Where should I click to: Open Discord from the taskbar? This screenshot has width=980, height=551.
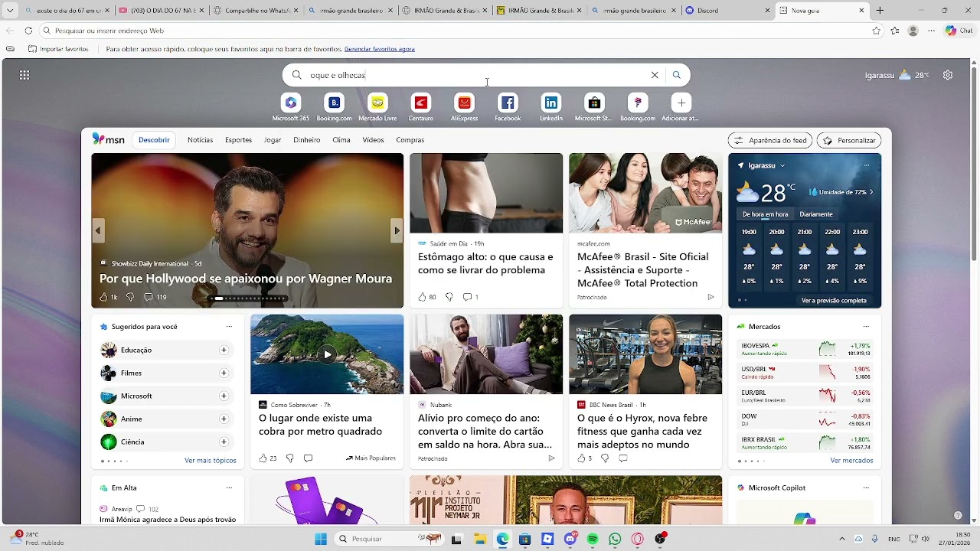(570, 539)
